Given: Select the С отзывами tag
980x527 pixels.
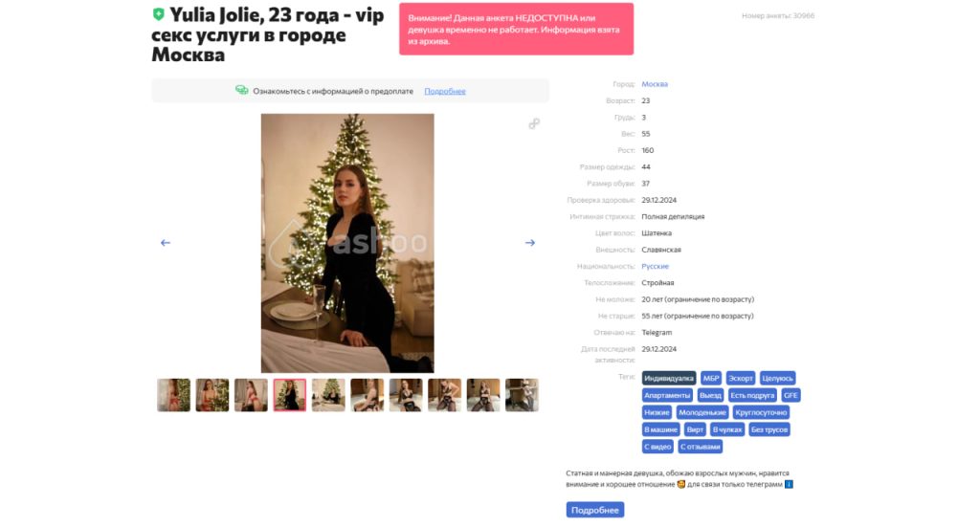Looking at the screenshot, I should click(x=700, y=447).
